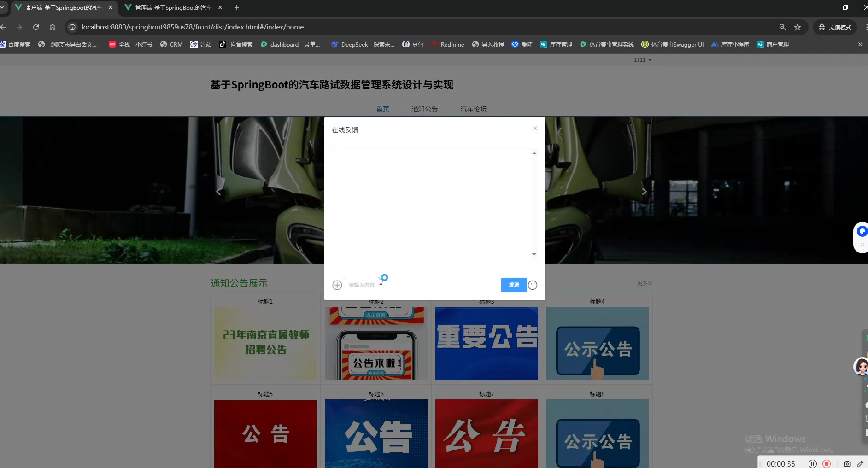Open a new browser tab
This screenshot has height=468, width=868.
coord(237,7)
